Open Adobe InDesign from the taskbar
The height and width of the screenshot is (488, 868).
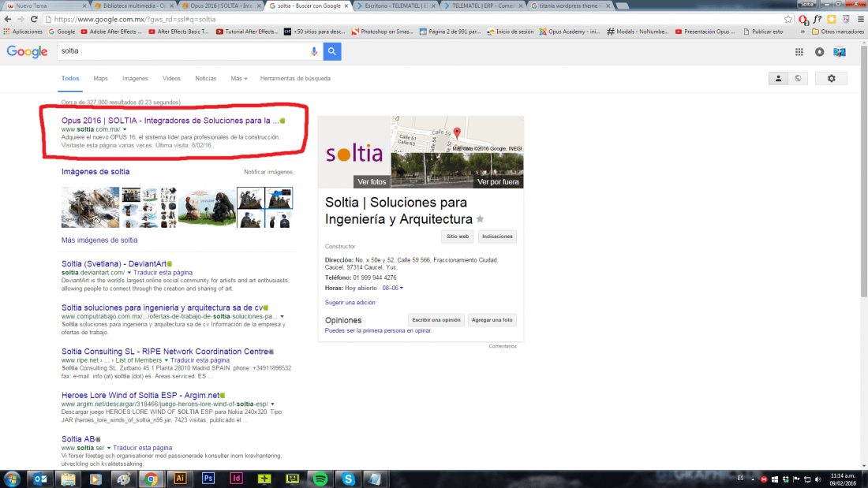click(237, 479)
